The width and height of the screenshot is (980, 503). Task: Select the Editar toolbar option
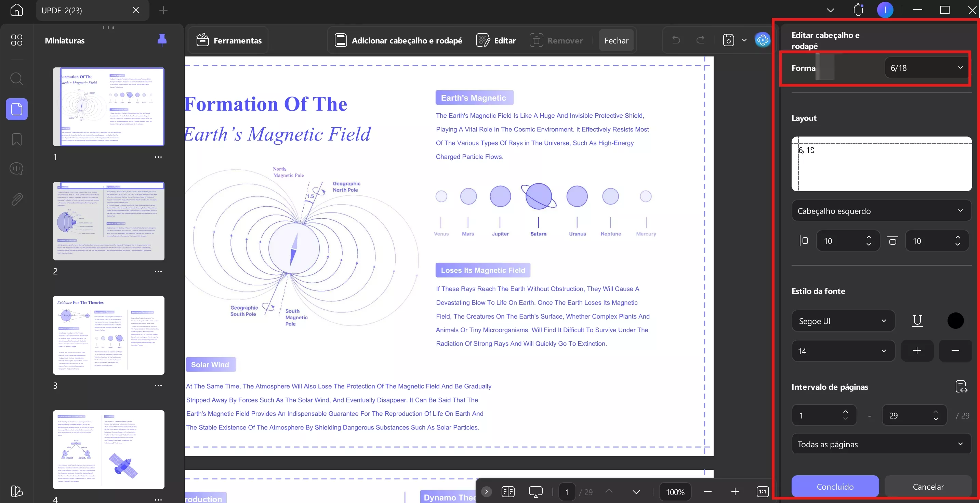(x=496, y=40)
